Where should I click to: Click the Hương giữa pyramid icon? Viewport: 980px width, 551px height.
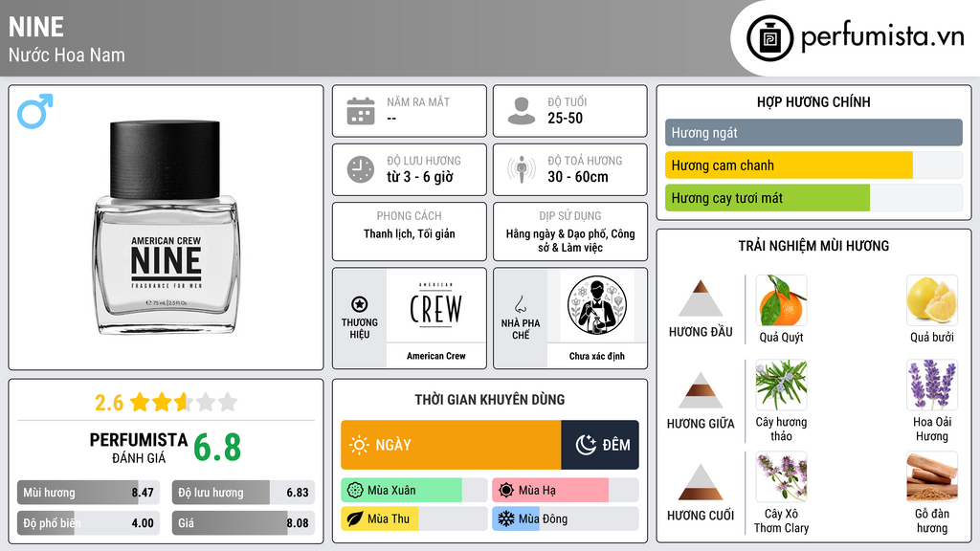pos(701,390)
